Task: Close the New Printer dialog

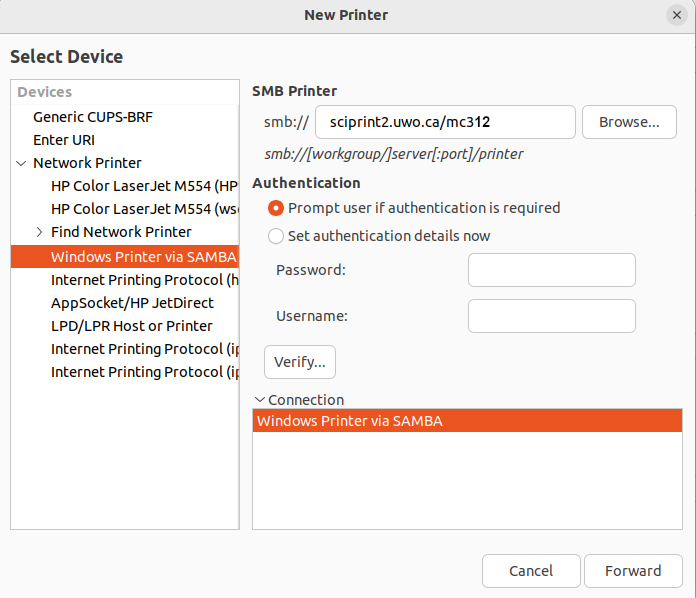Action: pyautogui.click(x=676, y=15)
